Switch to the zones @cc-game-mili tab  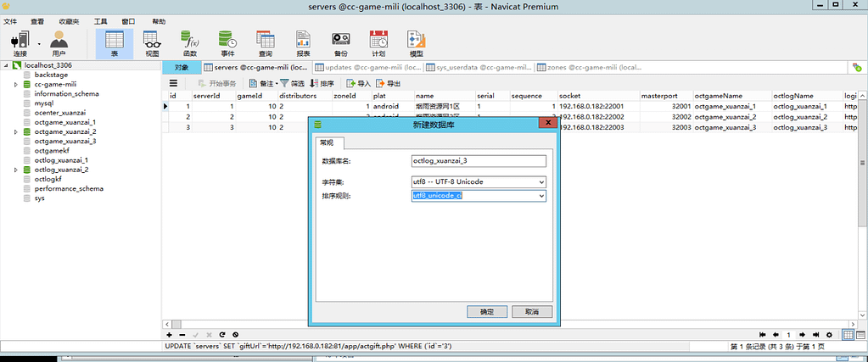tap(590, 68)
